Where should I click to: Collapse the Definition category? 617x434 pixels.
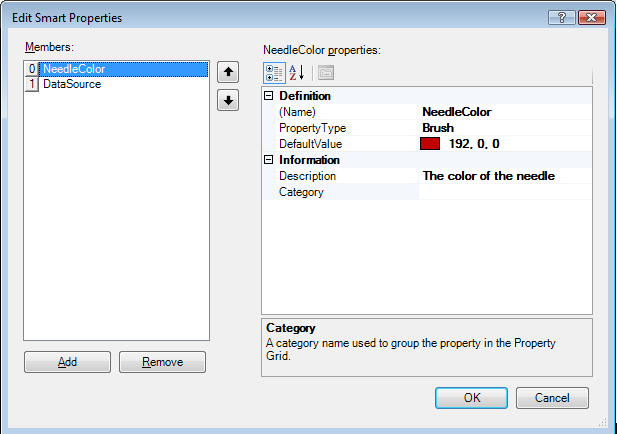tap(268, 96)
